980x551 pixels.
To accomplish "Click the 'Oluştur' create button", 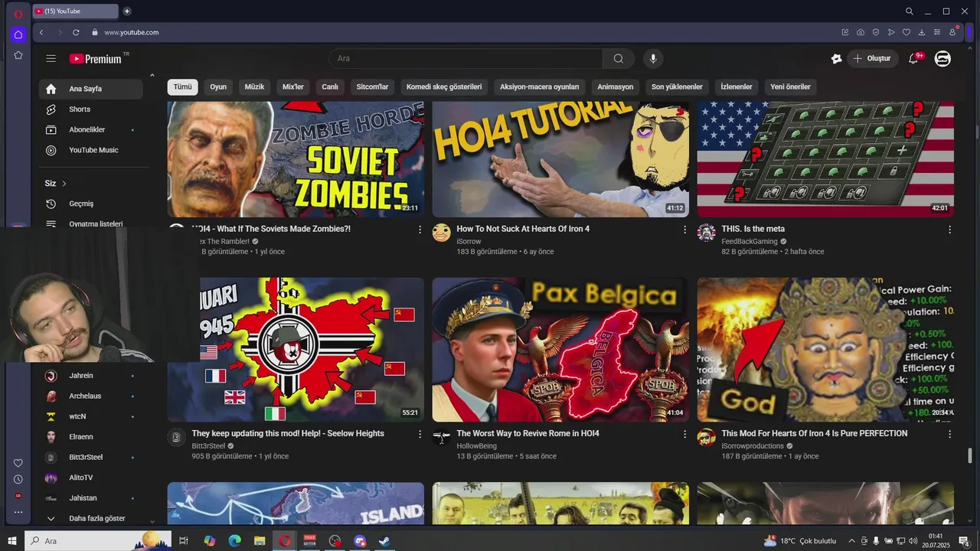I will point(872,58).
